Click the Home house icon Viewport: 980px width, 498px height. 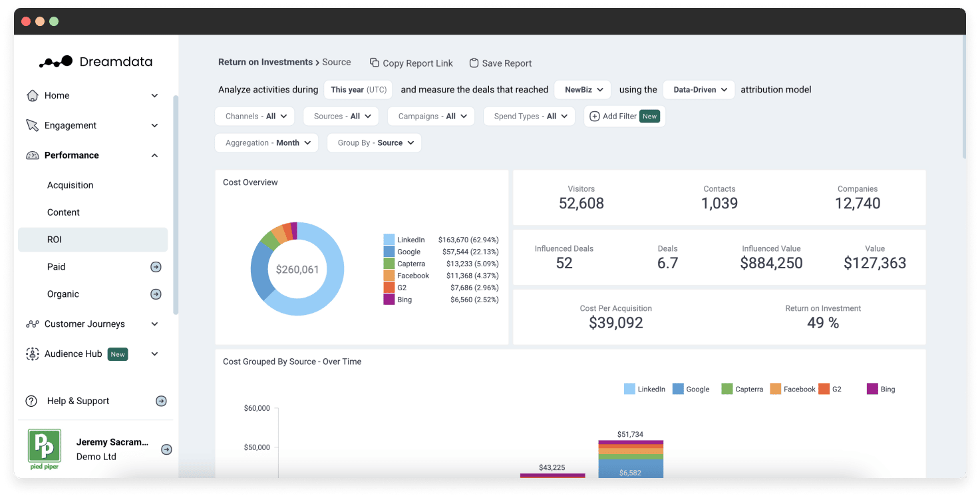pos(32,95)
